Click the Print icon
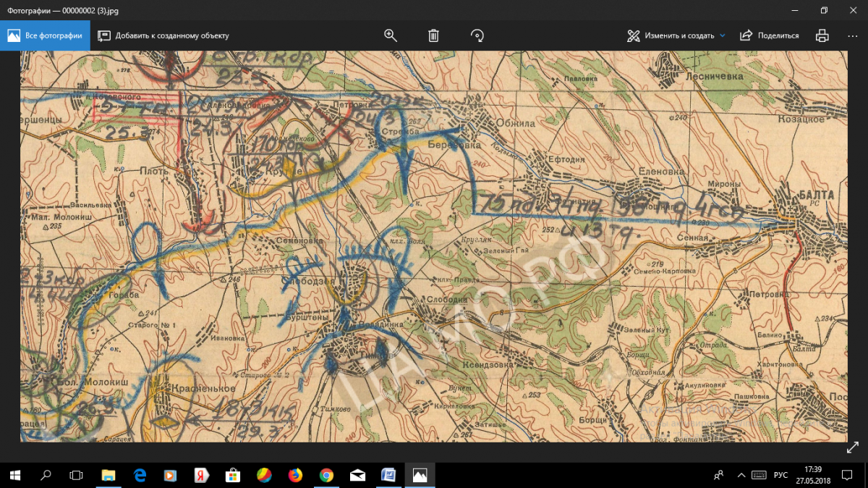The width and height of the screenshot is (868, 488). click(x=822, y=35)
